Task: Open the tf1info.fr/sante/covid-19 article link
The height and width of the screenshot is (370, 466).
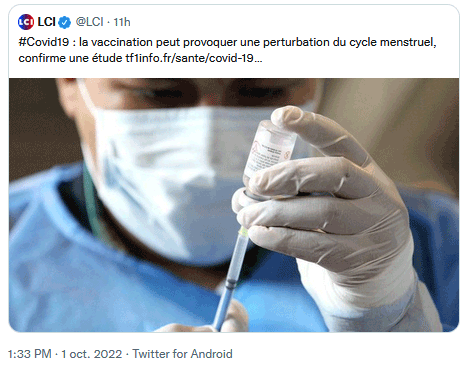Action: click(189, 58)
